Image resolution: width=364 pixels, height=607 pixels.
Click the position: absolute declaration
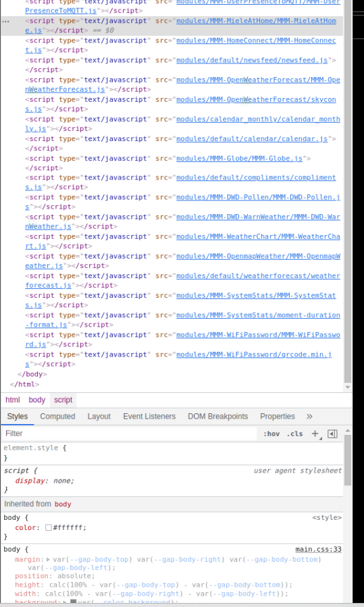click(55, 576)
